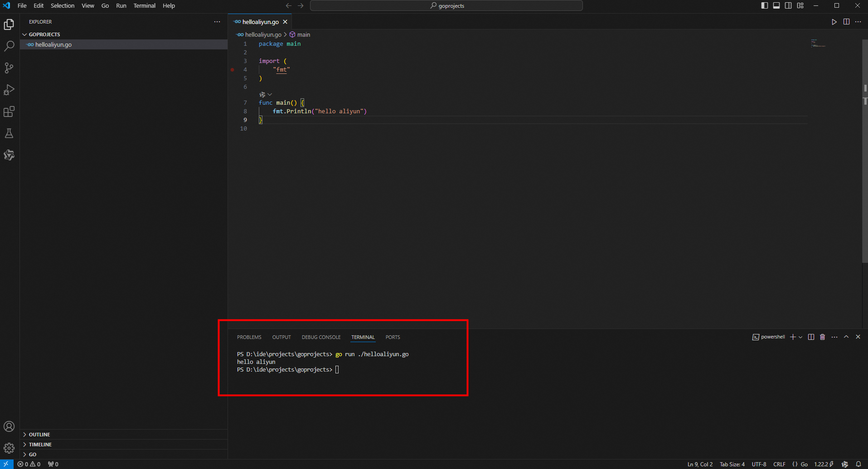Open the Manage gear icon

(9, 448)
